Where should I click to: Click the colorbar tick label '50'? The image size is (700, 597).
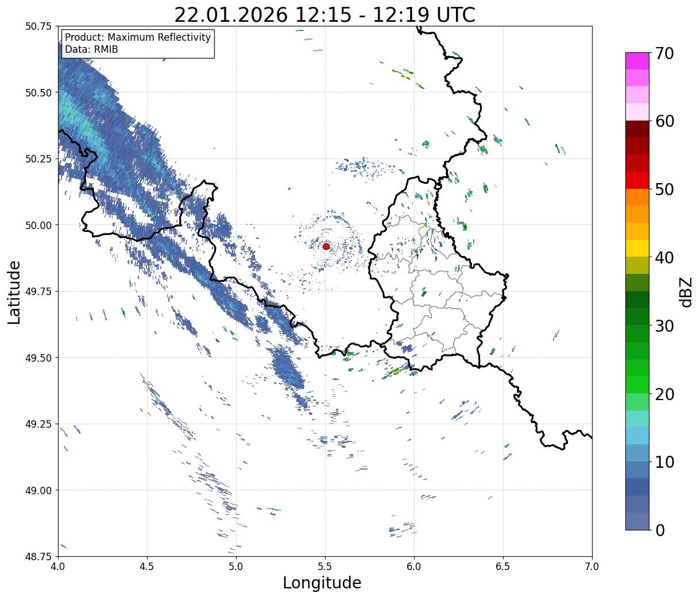[664, 189]
